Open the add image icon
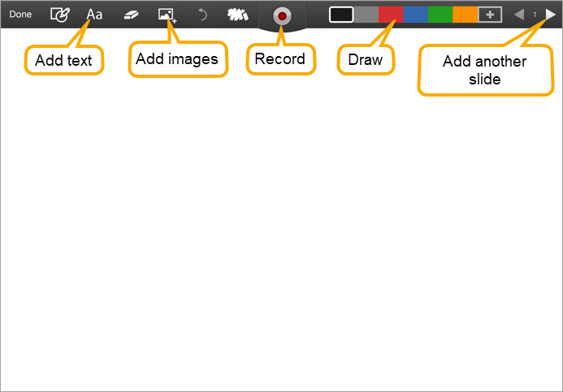The image size is (563, 392). (167, 15)
